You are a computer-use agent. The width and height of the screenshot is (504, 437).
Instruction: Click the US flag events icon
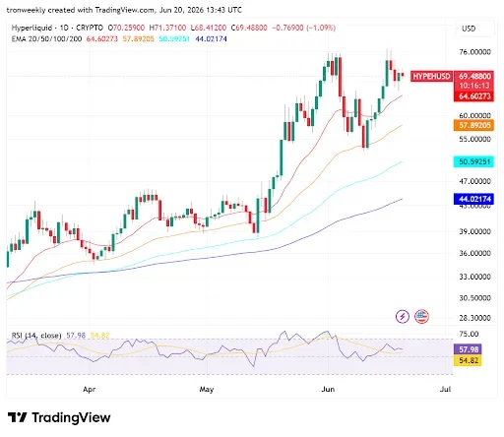(421, 317)
